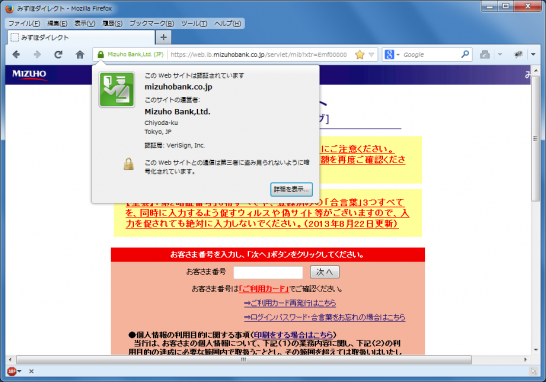This screenshot has height=382, width=546.
Task: Click the padlock icon in the identity popup
Action: click(x=128, y=164)
